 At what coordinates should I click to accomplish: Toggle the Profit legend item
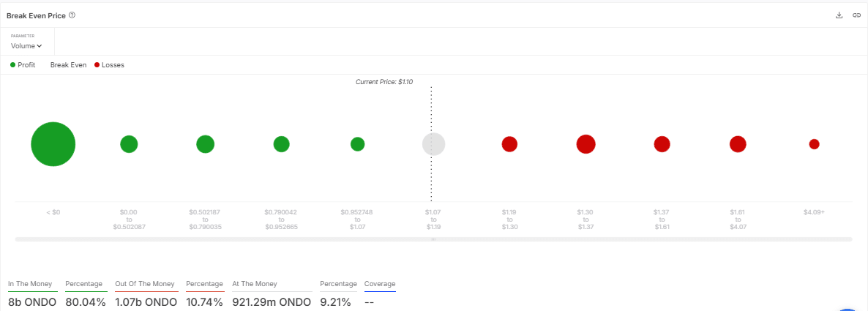(23, 65)
